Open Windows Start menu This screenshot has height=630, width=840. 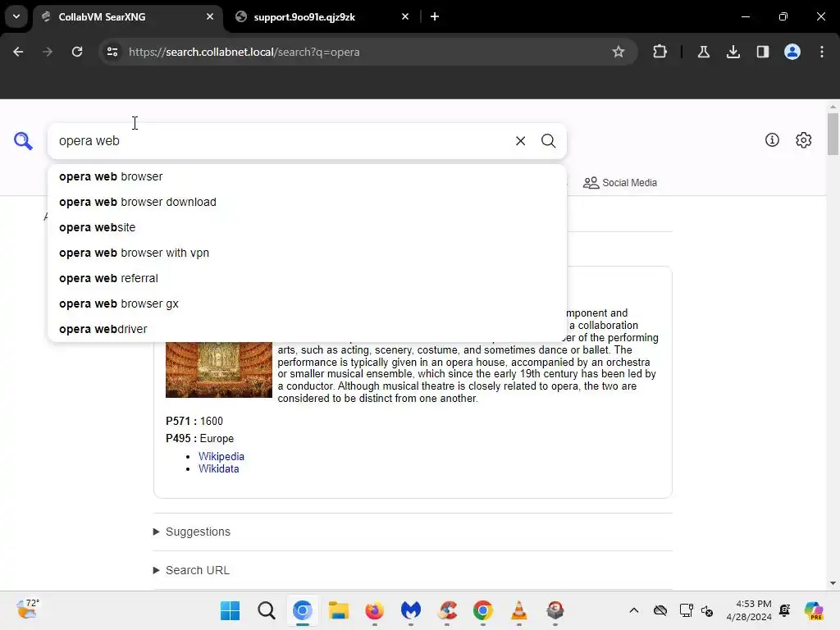(x=231, y=610)
